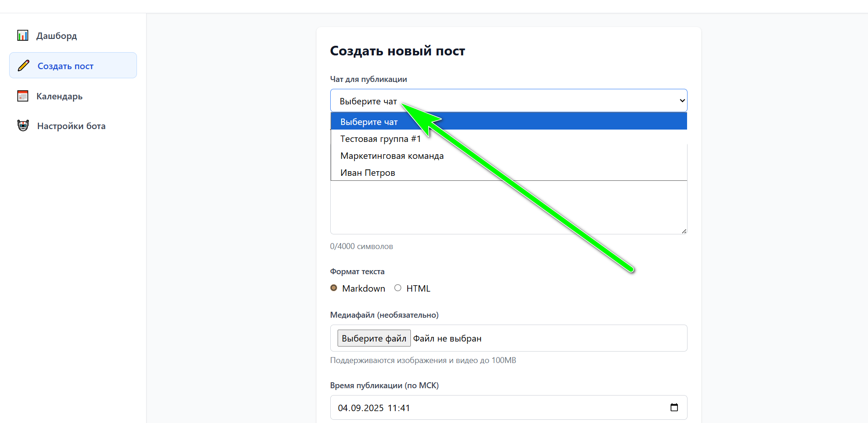Screen dimensions: 868x423
Task: Collapse the Выберите чат dropdown
Action: 508,101
